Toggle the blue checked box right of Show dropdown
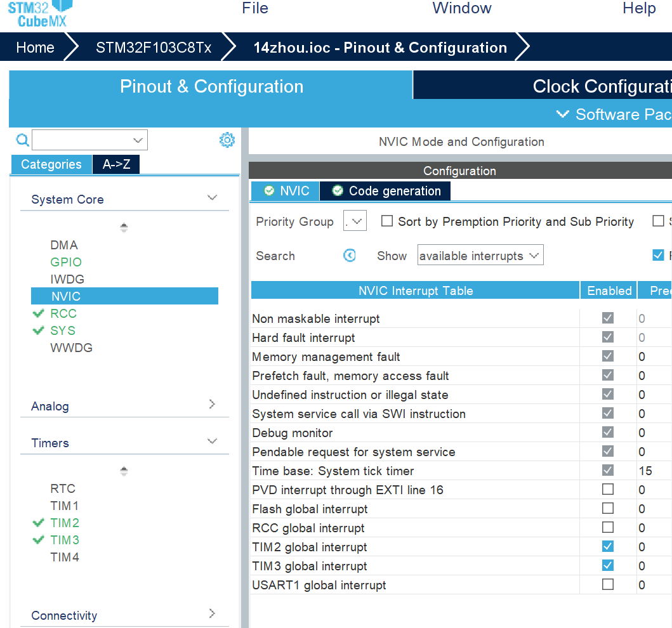672x628 pixels. pos(658,255)
